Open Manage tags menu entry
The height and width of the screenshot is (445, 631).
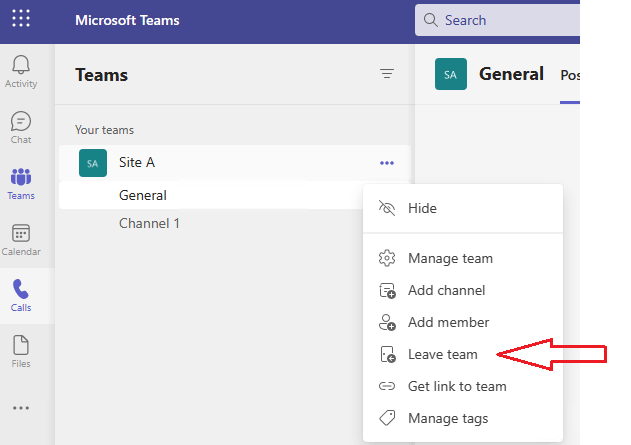pyautogui.click(x=448, y=418)
